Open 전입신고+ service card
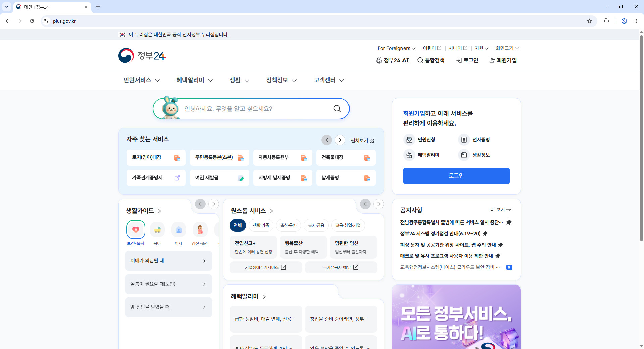Viewport: 644px width, 349px height. [x=253, y=247]
